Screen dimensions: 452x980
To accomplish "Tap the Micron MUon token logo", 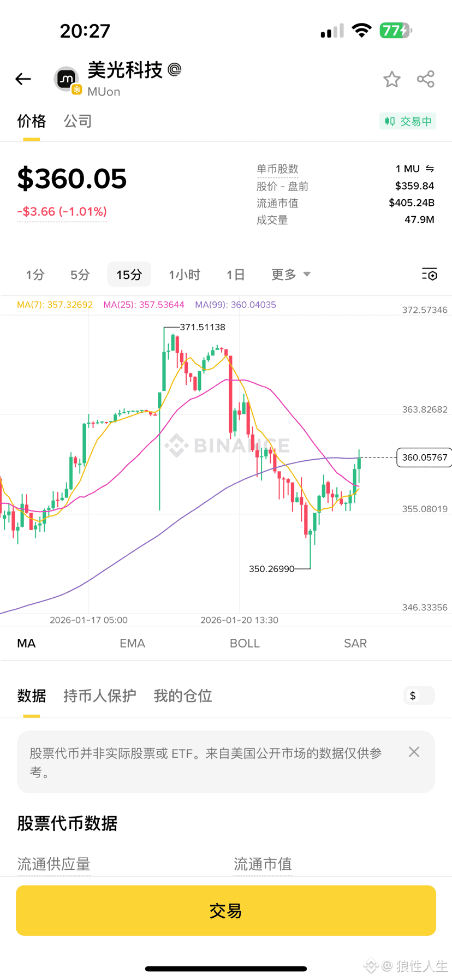I will coord(67,80).
